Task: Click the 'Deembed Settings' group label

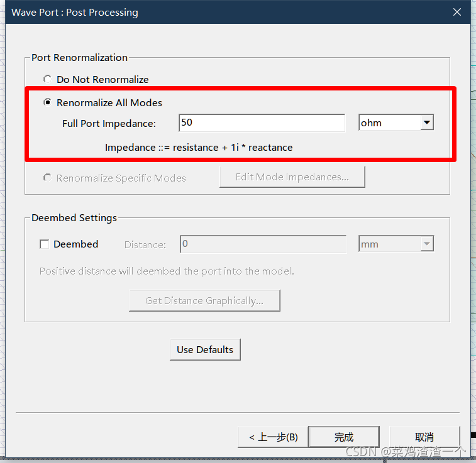Action: [x=74, y=218]
